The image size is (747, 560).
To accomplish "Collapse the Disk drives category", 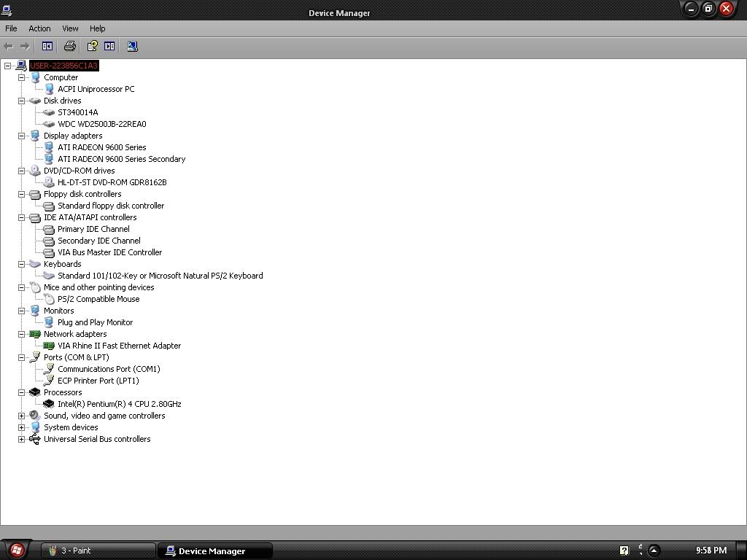I will click(x=21, y=101).
